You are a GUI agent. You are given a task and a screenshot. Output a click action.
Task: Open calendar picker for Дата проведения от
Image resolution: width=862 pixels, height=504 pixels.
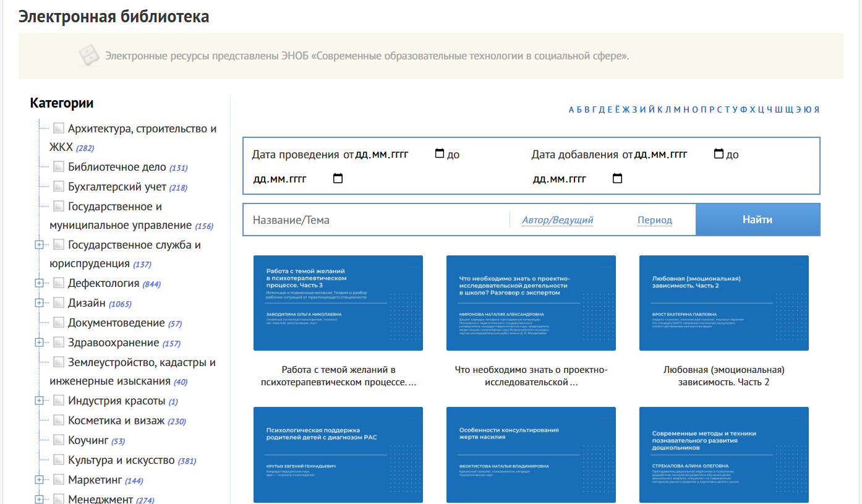[x=440, y=153]
